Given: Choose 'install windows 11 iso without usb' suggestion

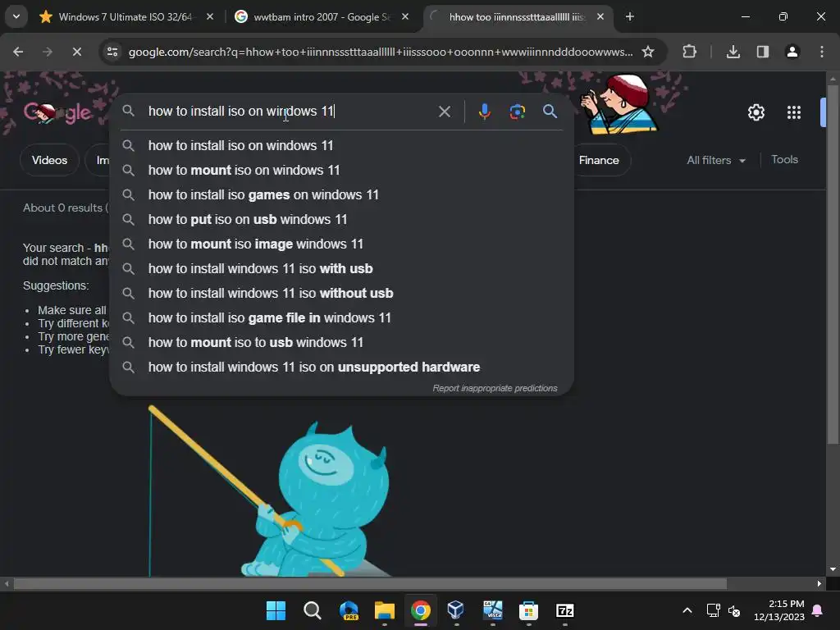Looking at the screenshot, I should tap(341, 293).
